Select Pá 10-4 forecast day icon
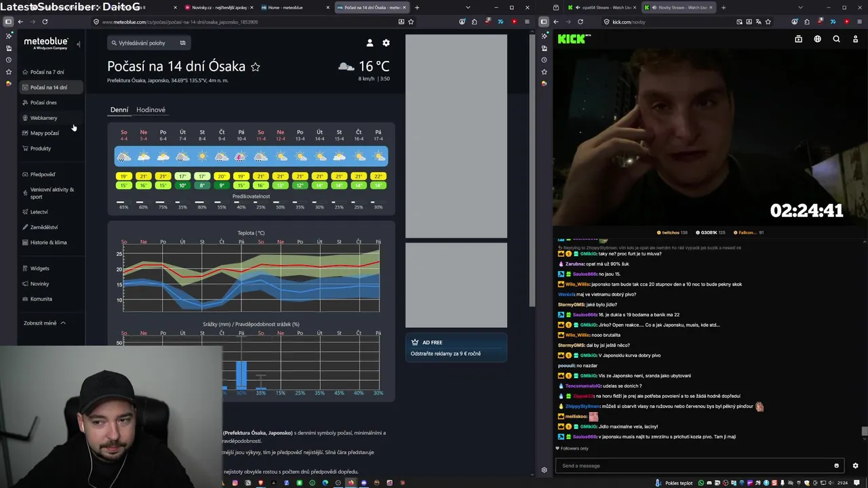 (x=241, y=157)
